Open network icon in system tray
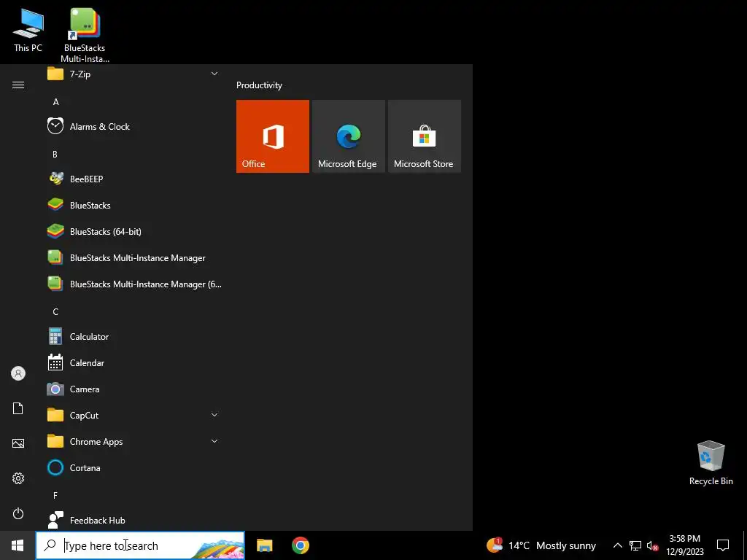This screenshot has width=747, height=560. (635, 545)
